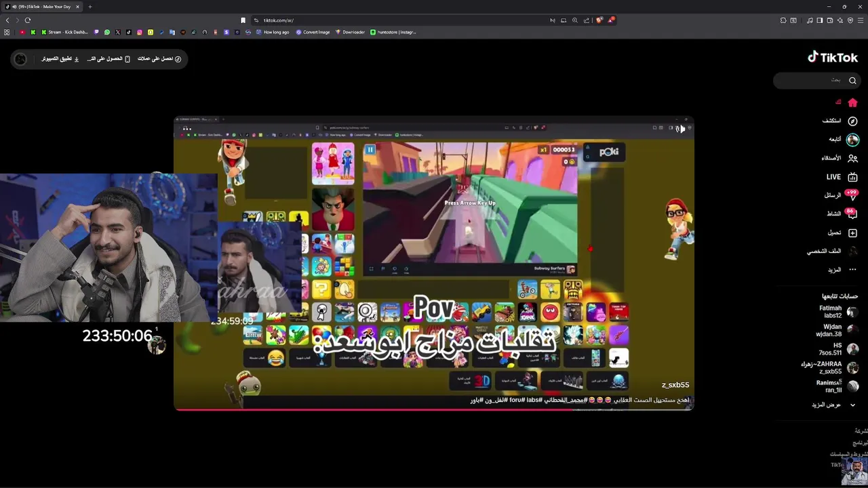Open the browser hamburger main menu

pyautogui.click(x=861, y=20)
